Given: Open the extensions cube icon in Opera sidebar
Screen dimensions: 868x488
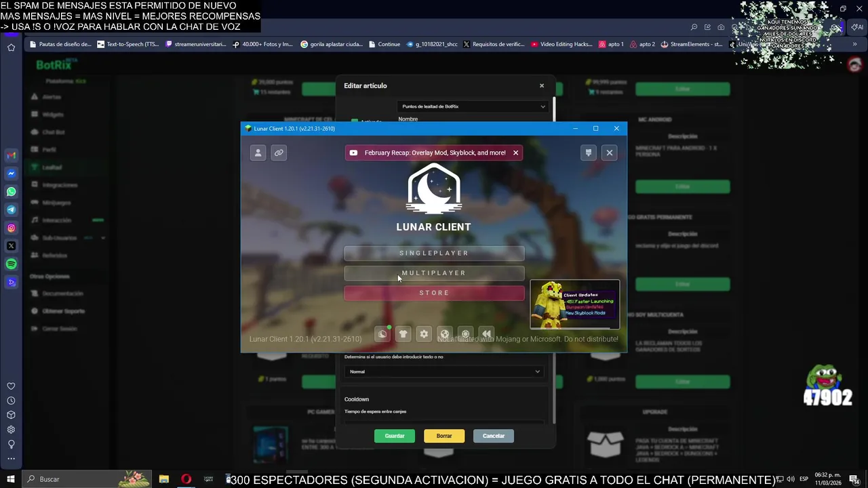Looking at the screenshot, I should [x=11, y=415].
